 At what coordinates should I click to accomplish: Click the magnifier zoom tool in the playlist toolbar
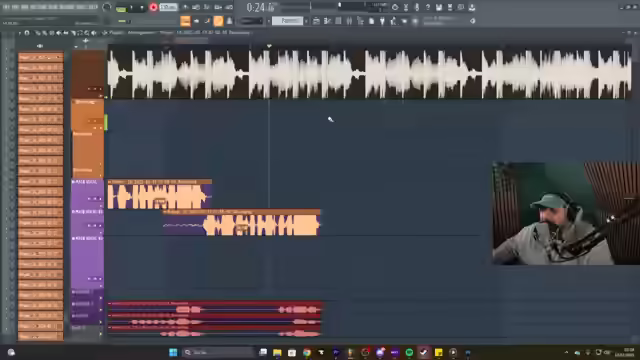[87, 33]
